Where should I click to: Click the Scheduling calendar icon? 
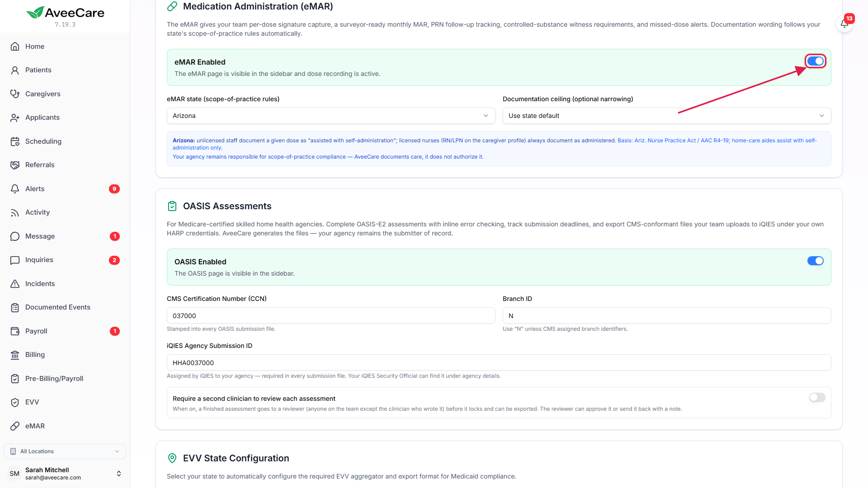coord(15,141)
